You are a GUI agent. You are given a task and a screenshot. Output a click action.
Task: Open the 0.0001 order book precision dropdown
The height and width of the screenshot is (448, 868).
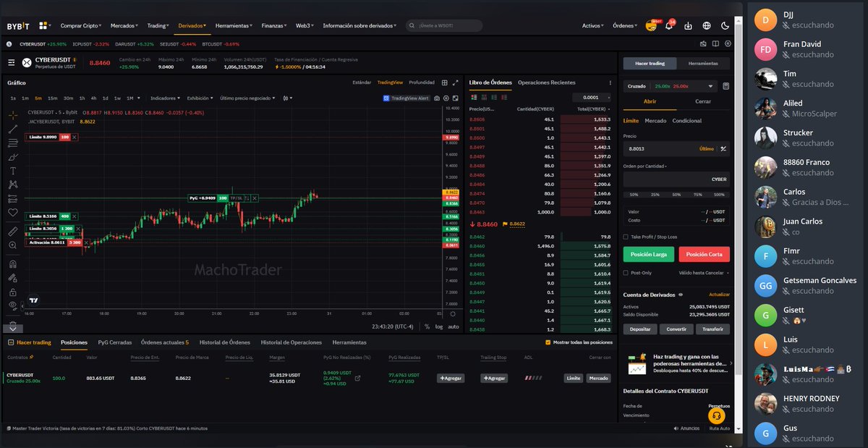point(592,97)
